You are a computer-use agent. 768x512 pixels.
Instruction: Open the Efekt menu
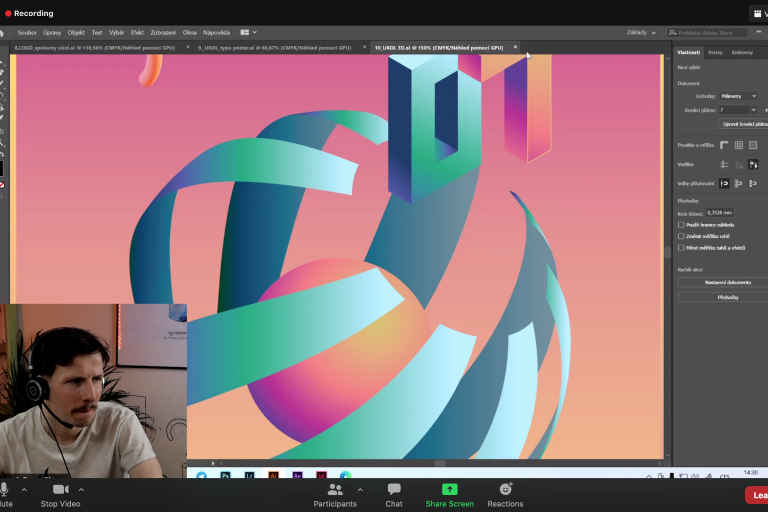pyautogui.click(x=137, y=32)
